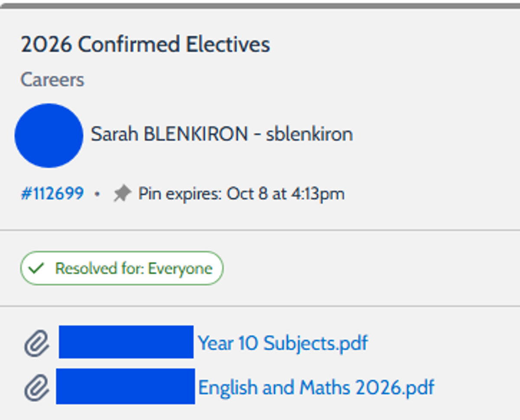Click the dark gray bar at the top

(x=260, y=6)
